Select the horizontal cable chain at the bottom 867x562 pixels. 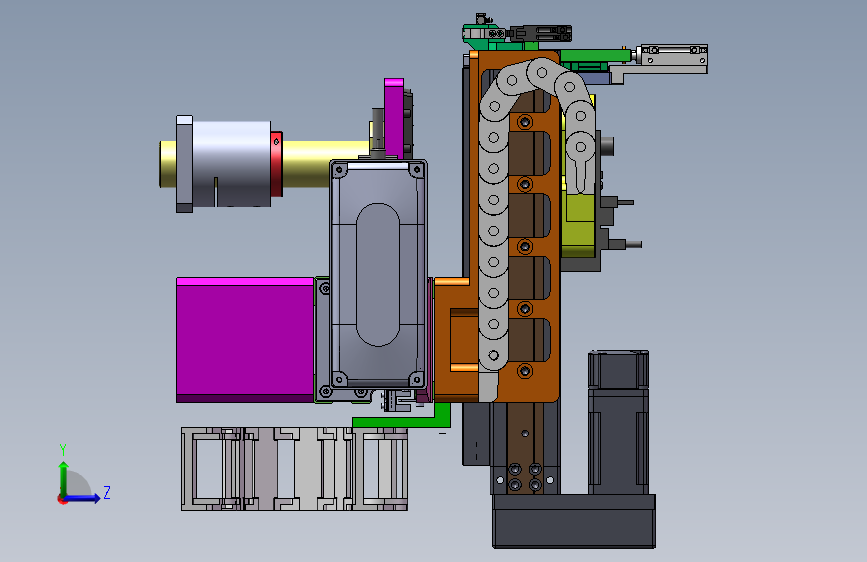click(x=294, y=469)
